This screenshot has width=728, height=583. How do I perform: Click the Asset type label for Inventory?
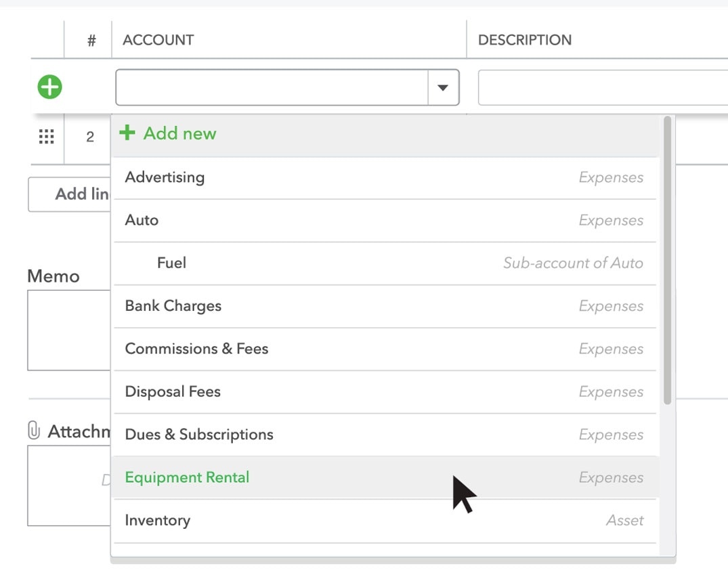click(625, 521)
